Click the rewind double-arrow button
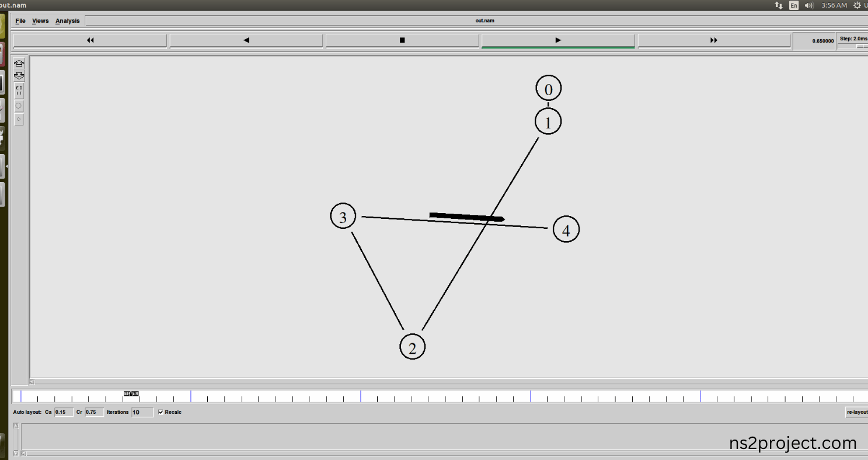This screenshot has height=460, width=868. tap(90, 40)
